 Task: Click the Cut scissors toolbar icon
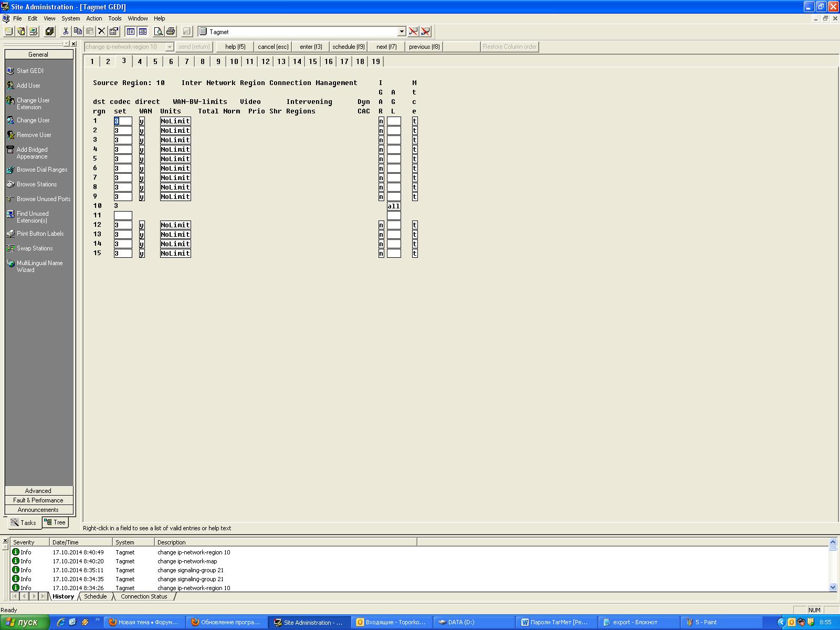point(66,31)
